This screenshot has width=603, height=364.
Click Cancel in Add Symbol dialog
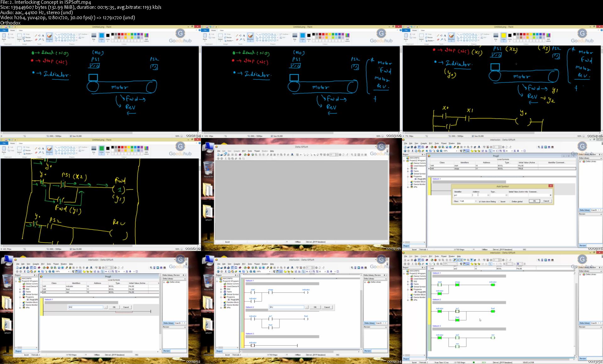(x=546, y=201)
